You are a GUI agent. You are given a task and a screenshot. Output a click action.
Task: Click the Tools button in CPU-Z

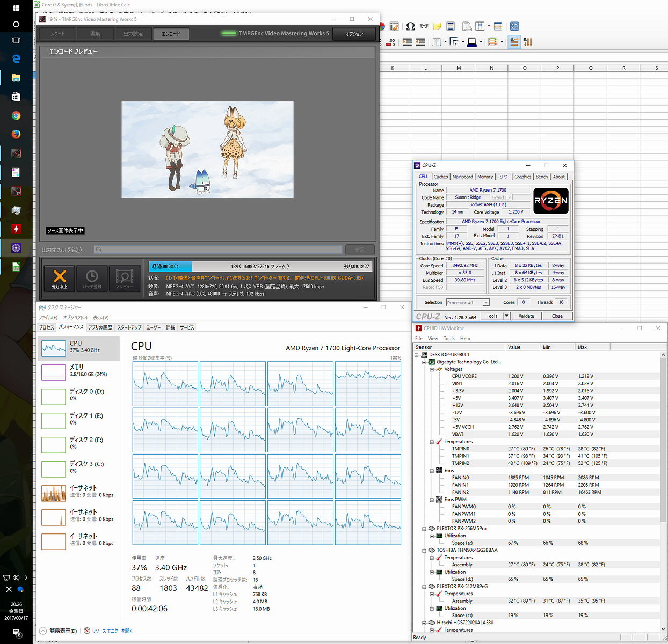[492, 316]
